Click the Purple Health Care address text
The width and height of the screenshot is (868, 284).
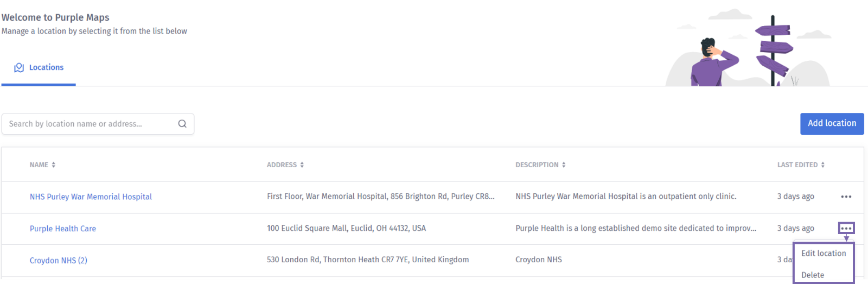tap(346, 228)
